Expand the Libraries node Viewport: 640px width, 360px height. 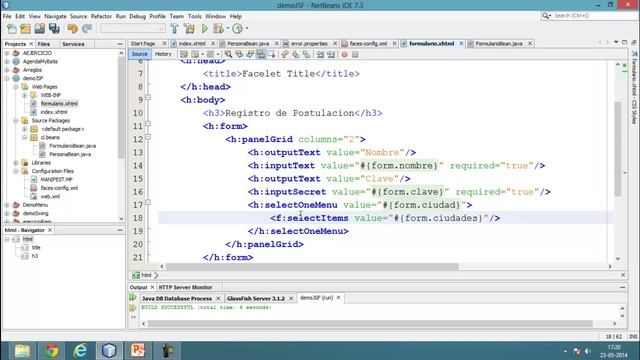(x=16, y=163)
